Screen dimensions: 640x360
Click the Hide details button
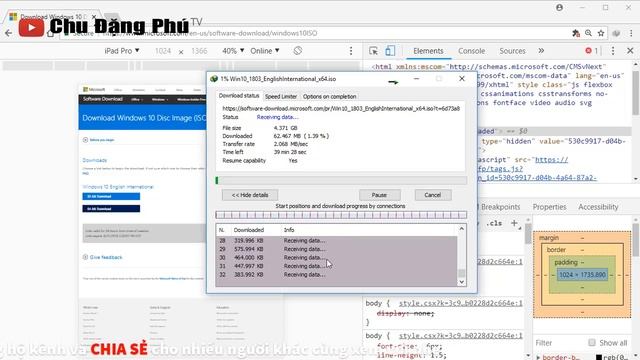click(250, 195)
